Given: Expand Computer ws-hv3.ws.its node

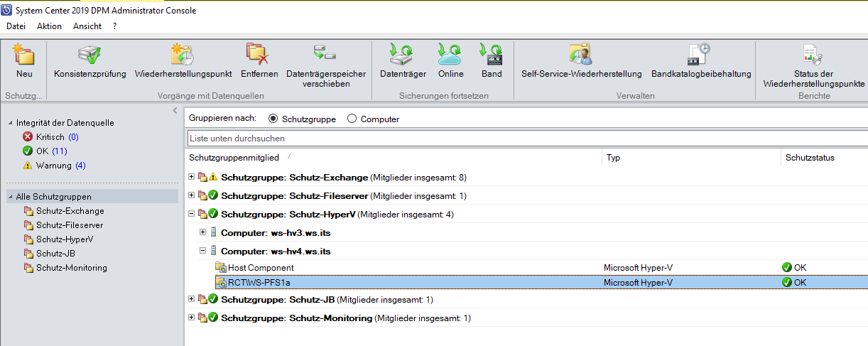Looking at the screenshot, I should (x=203, y=232).
